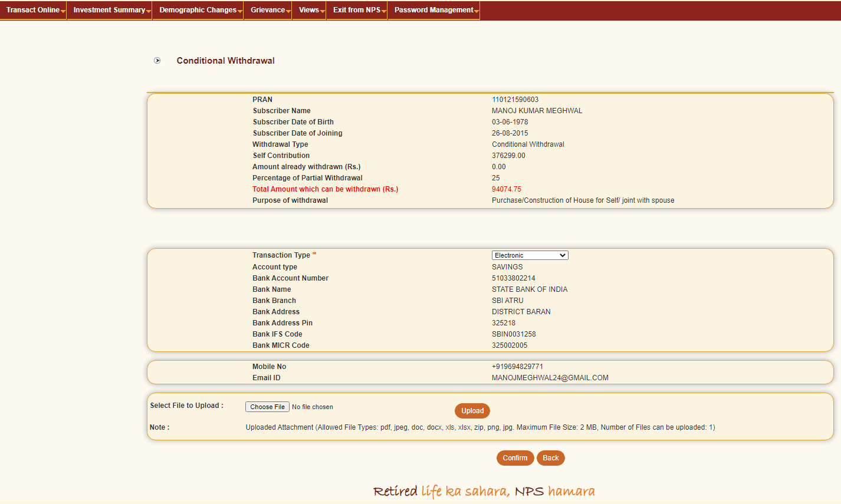841x504 pixels.
Task: Expand the dropdown arrow on Transact Online
Action: click(x=63, y=12)
